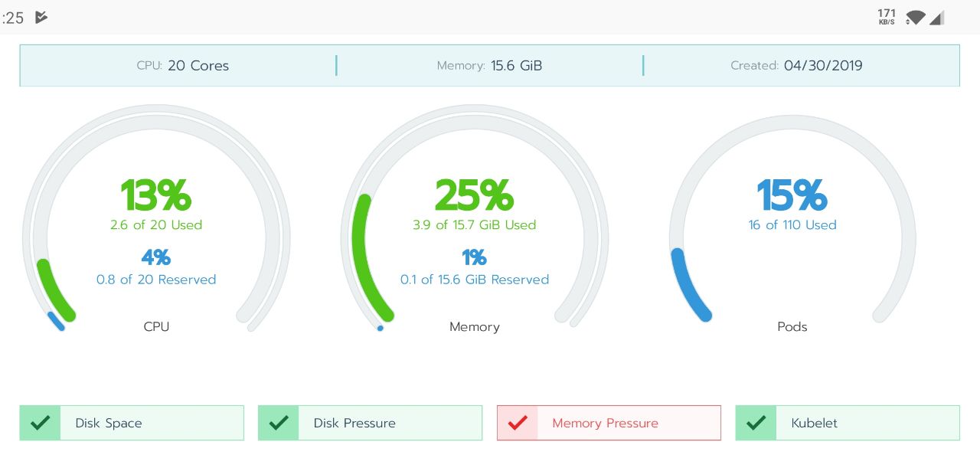Click the Disk Pressure green checkmark icon
Screen dimensions: 980x468
[279, 423]
